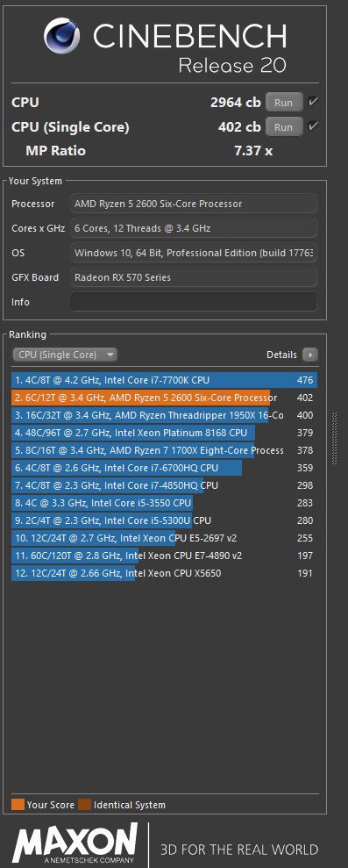Click the orange Your Score legend swatch
Viewport: 348px width, 868px height.
click(18, 804)
